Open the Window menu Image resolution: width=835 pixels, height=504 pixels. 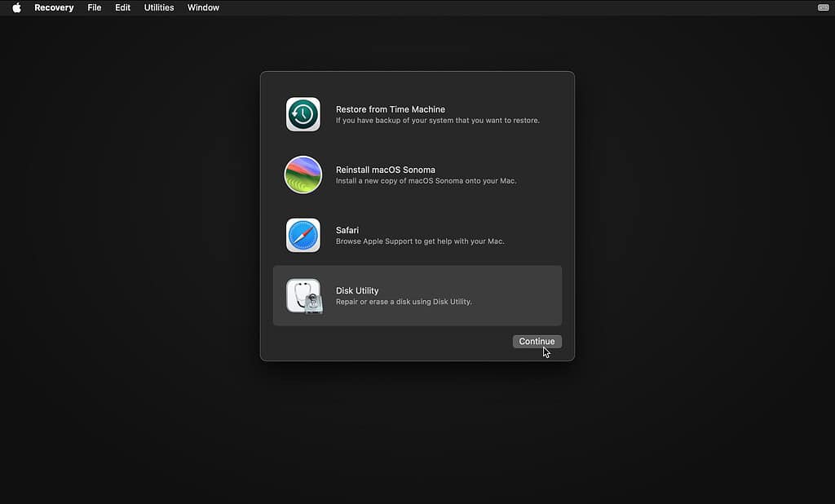click(x=203, y=7)
